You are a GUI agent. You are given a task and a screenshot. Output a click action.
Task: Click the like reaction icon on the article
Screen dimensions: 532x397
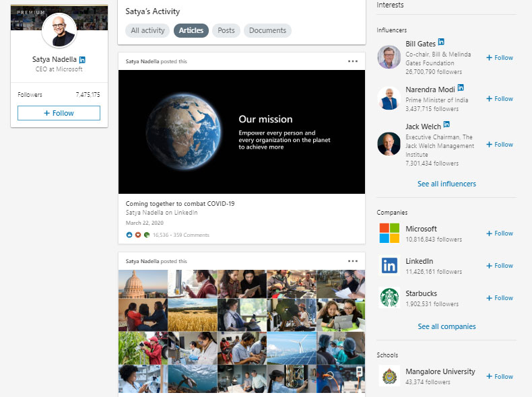[x=129, y=235]
